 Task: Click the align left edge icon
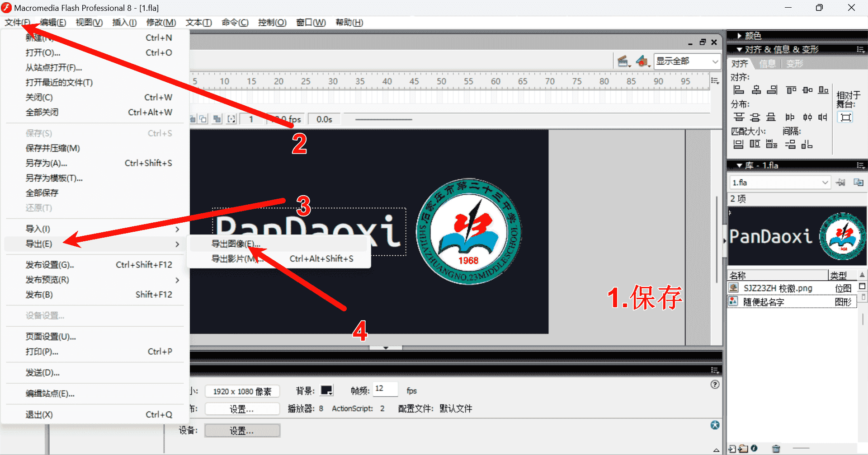point(738,90)
